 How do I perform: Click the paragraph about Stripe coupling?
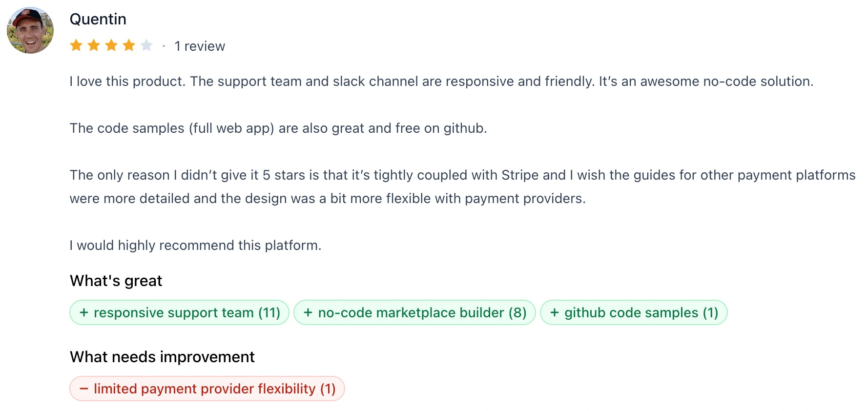(463, 187)
